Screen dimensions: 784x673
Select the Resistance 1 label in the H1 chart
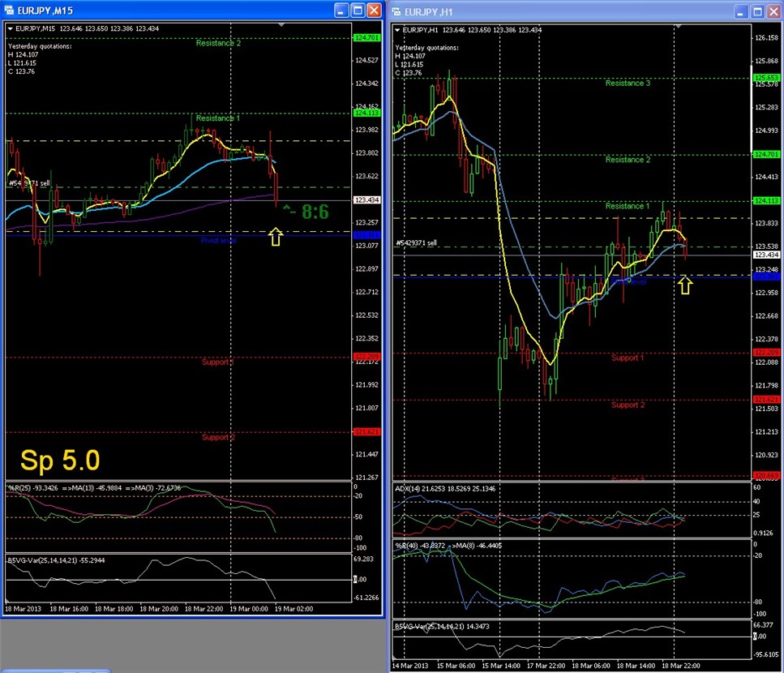point(627,206)
